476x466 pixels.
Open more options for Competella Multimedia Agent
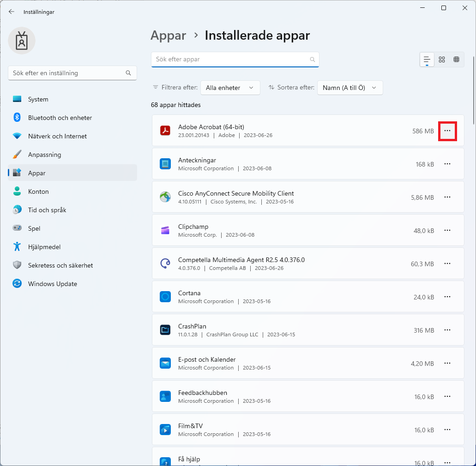tap(447, 263)
